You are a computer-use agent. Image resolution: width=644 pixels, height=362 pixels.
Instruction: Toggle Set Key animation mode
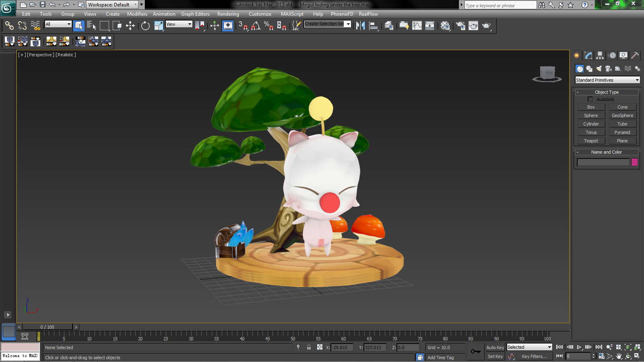[x=495, y=356]
